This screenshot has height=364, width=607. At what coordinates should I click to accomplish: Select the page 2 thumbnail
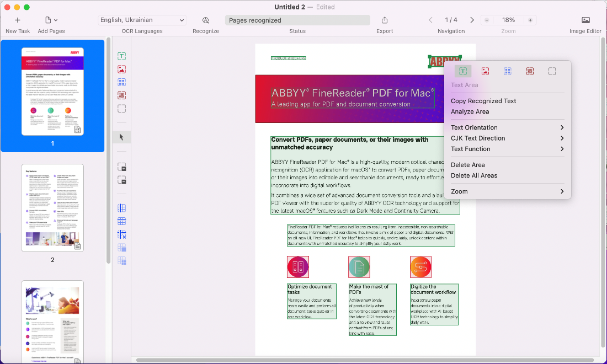[x=52, y=208]
